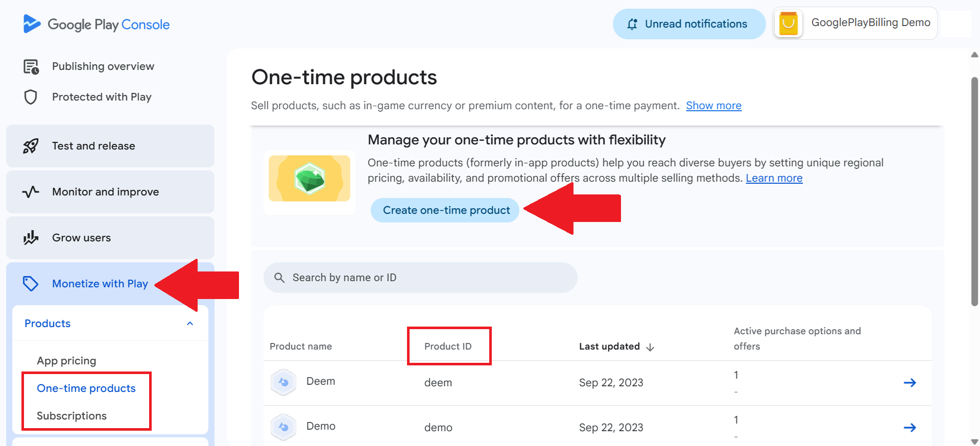980x446 pixels.
Task: Click the product ID 'demo'
Action: coord(438,428)
